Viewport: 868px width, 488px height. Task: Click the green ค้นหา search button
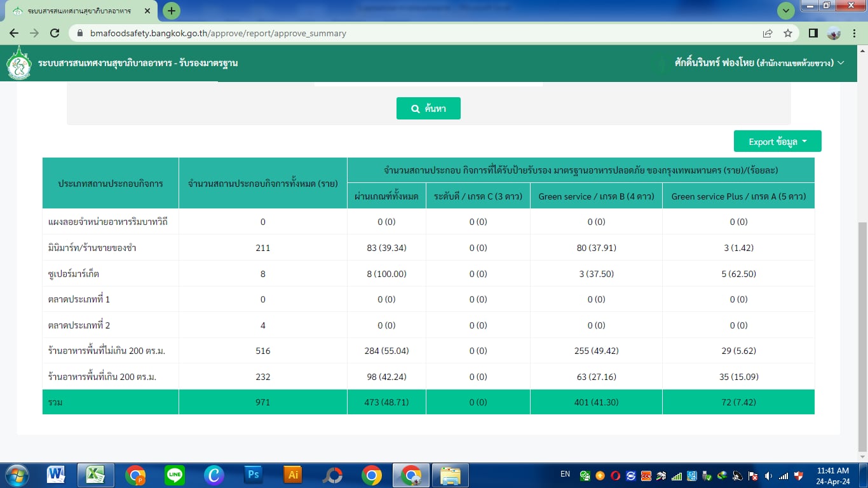tap(428, 109)
